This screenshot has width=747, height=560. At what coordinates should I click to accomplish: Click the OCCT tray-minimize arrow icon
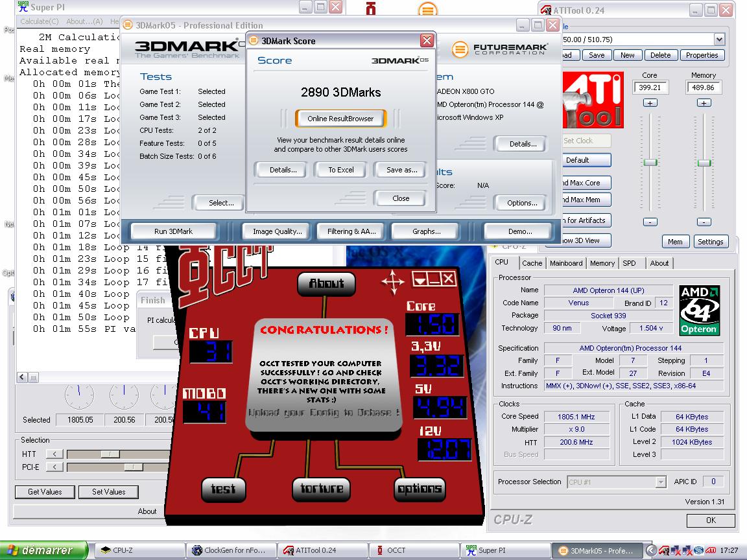420,279
